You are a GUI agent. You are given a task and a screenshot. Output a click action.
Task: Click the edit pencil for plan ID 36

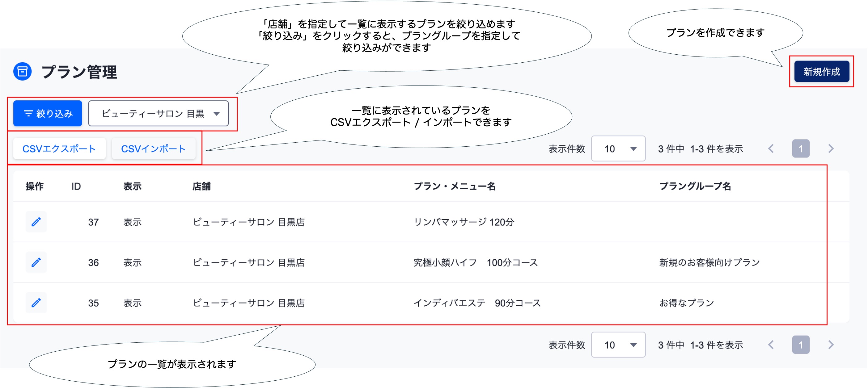click(36, 262)
